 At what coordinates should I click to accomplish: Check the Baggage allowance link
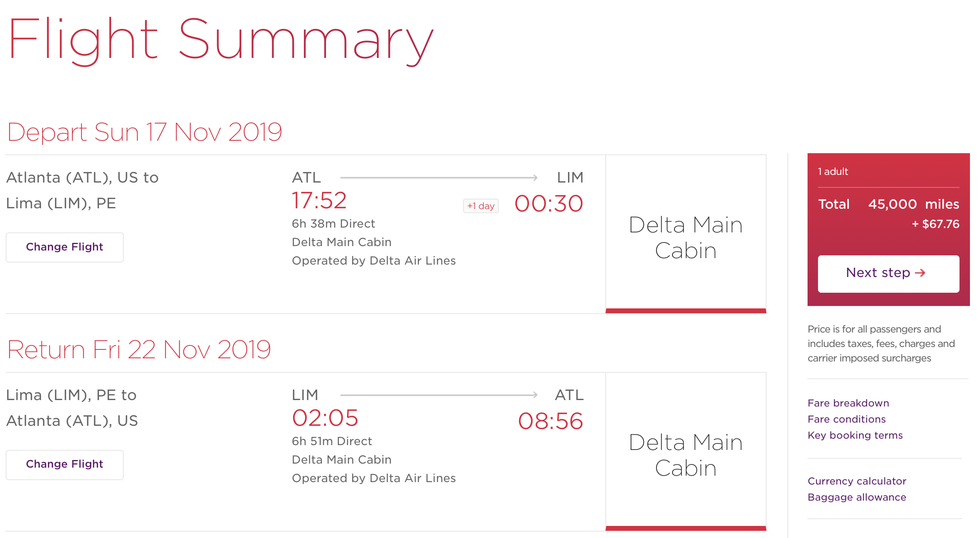pyautogui.click(x=857, y=497)
